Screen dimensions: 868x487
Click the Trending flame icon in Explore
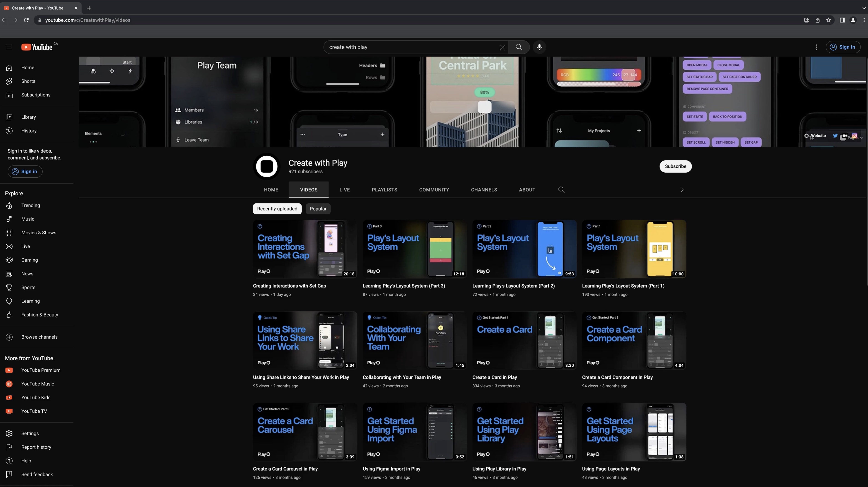9,205
